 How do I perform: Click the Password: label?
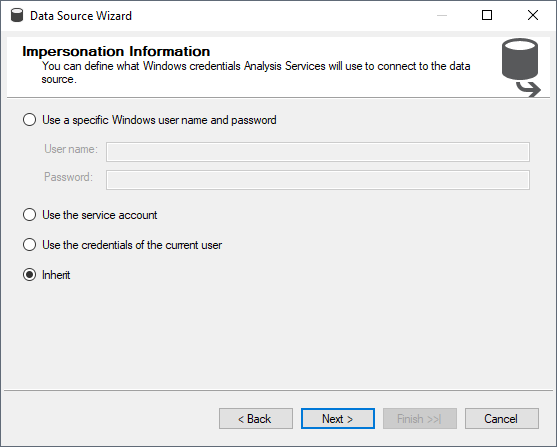pyautogui.click(x=68, y=177)
